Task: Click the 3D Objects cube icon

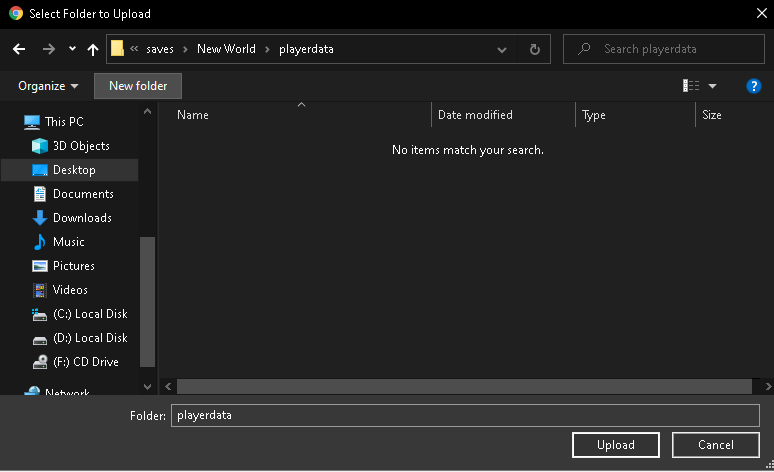Action: pos(39,146)
